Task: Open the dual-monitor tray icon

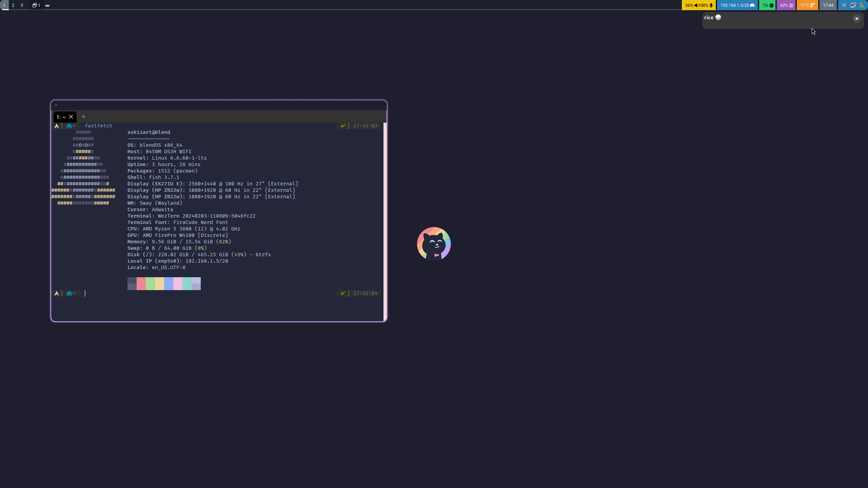Action: pos(853,5)
